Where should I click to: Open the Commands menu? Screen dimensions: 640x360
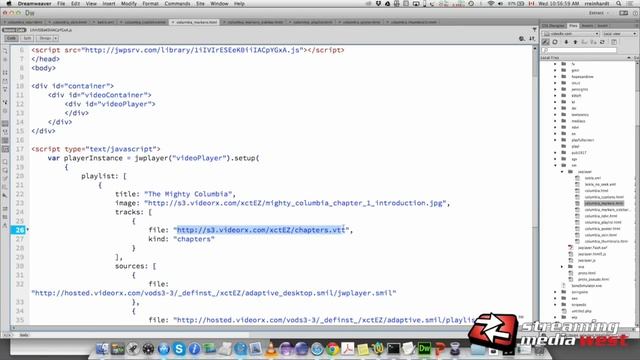[x=177, y=4]
